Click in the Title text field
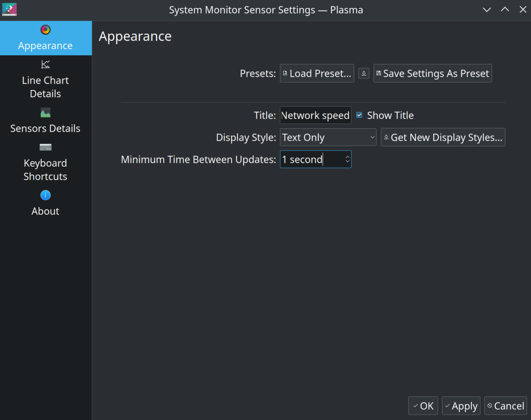 (x=315, y=115)
